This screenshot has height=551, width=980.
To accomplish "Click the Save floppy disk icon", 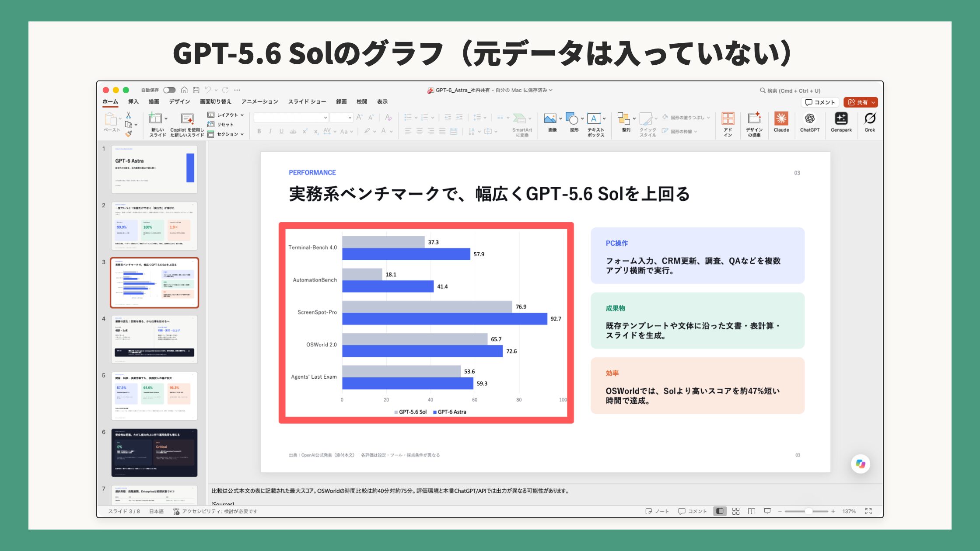I will (196, 90).
